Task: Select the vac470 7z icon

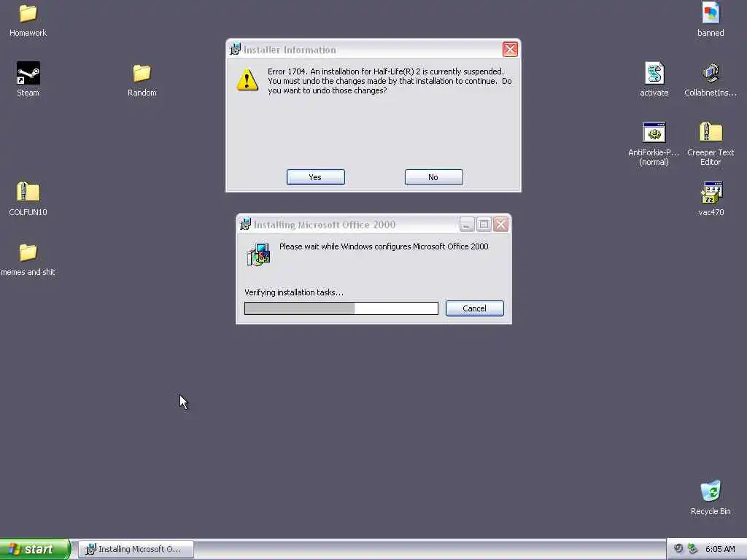Action: (x=711, y=192)
